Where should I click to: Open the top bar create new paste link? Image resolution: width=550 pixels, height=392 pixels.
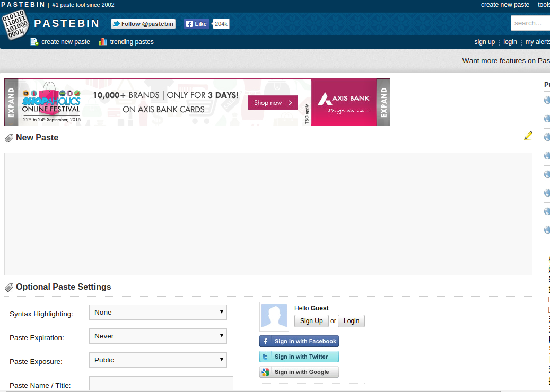(505, 5)
